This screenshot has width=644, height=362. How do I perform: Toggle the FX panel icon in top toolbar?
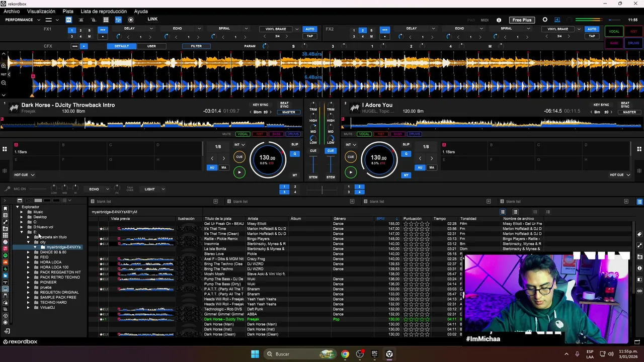tap(68, 20)
